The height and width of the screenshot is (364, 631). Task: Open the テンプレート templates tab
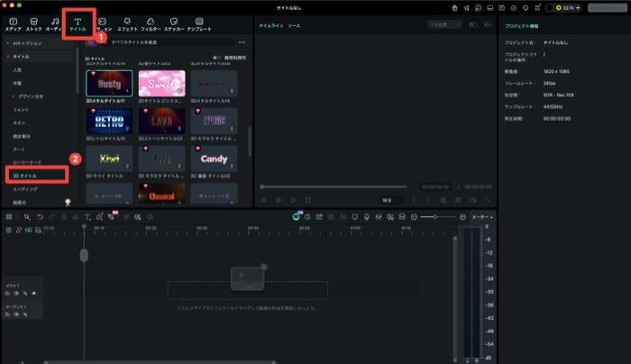pyautogui.click(x=199, y=24)
